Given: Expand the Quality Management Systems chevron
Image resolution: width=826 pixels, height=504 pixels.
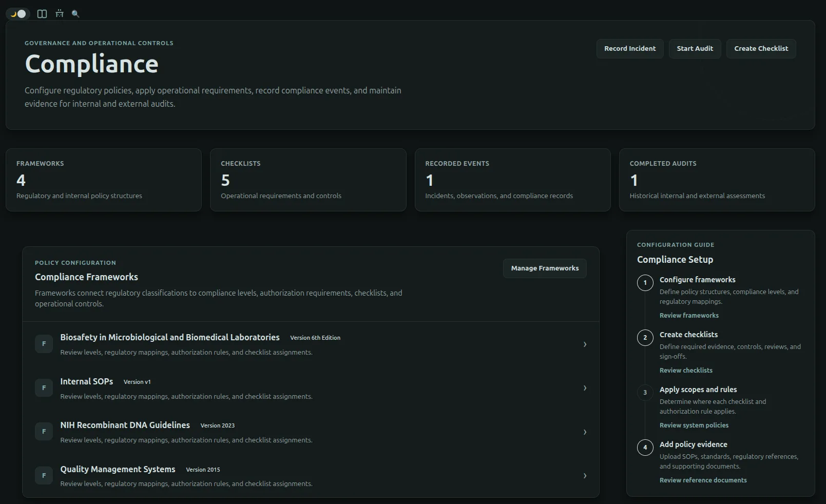Looking at the screenshot, I should pos(585,476).
